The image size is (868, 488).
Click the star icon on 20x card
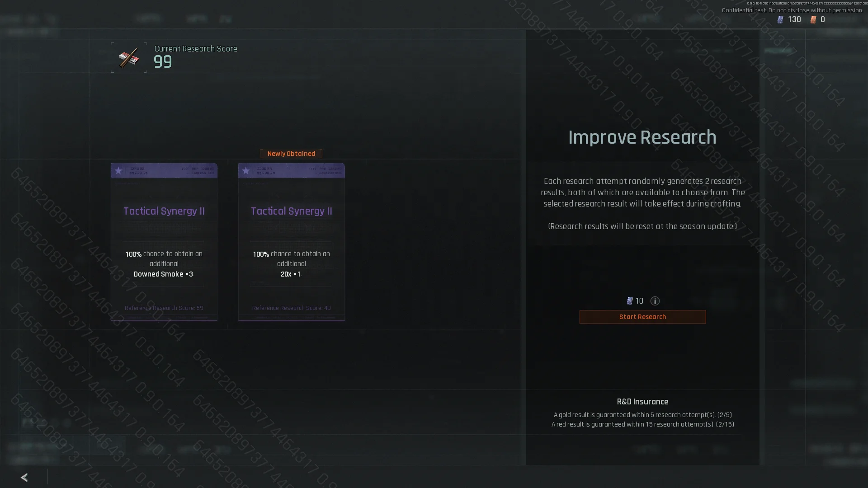point(246,170)
